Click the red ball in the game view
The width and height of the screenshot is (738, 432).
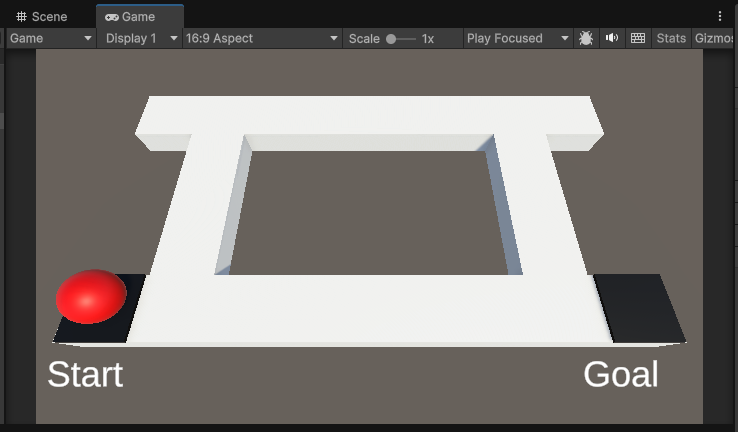(x=91, y=296)
